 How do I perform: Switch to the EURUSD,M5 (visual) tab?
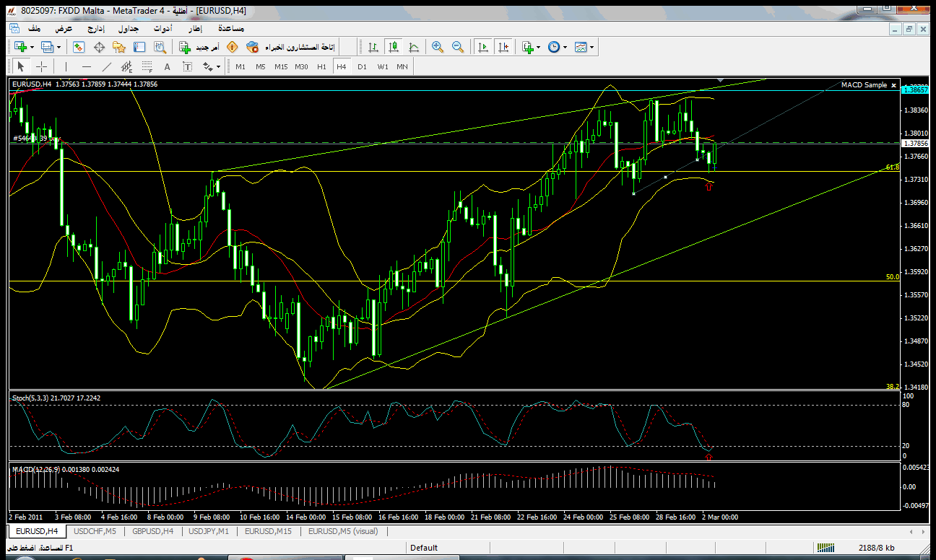[x=343, y=531]
